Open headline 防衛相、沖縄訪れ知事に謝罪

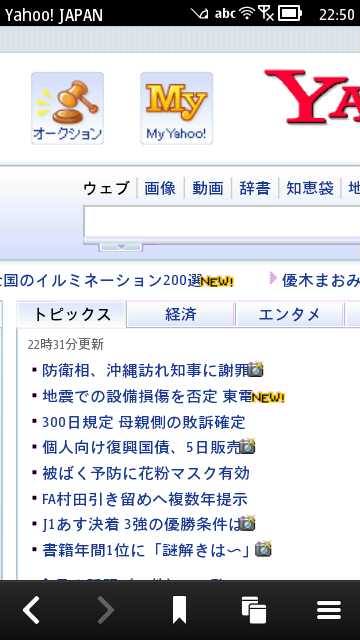click(145, 370)
